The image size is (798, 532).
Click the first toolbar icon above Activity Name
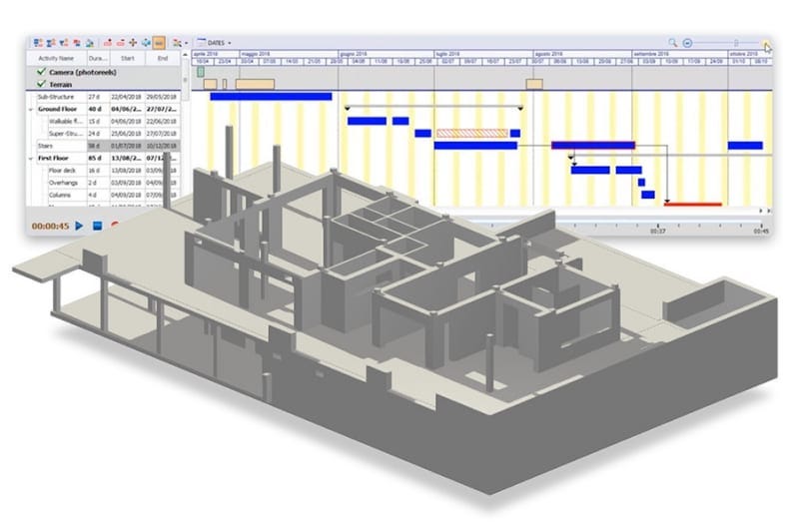coord(36,43)
